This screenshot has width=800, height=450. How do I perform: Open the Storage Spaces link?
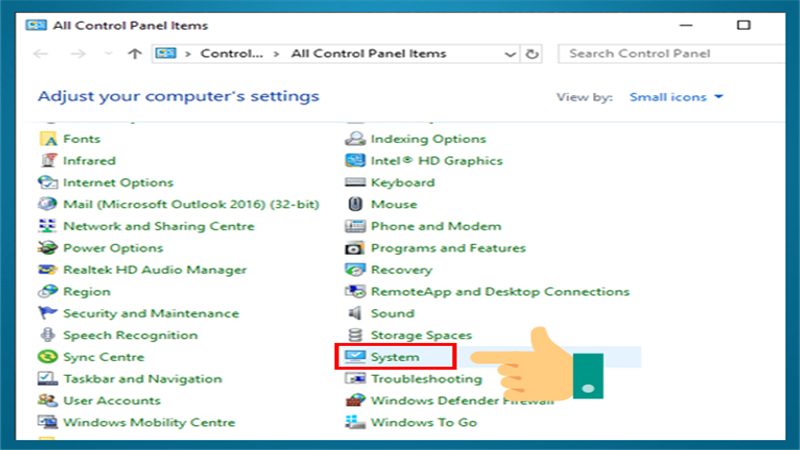tap(421, 335)
